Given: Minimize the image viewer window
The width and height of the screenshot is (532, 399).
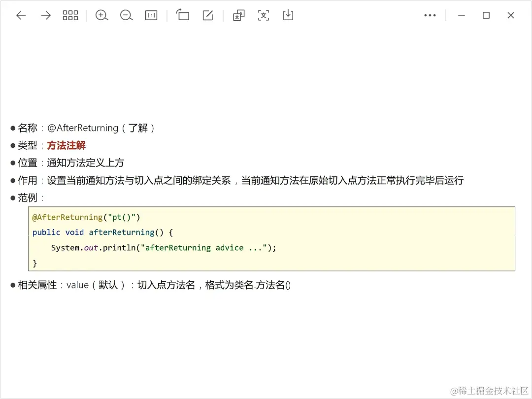Looking at the screenshot, I should [x=462, y=15].
